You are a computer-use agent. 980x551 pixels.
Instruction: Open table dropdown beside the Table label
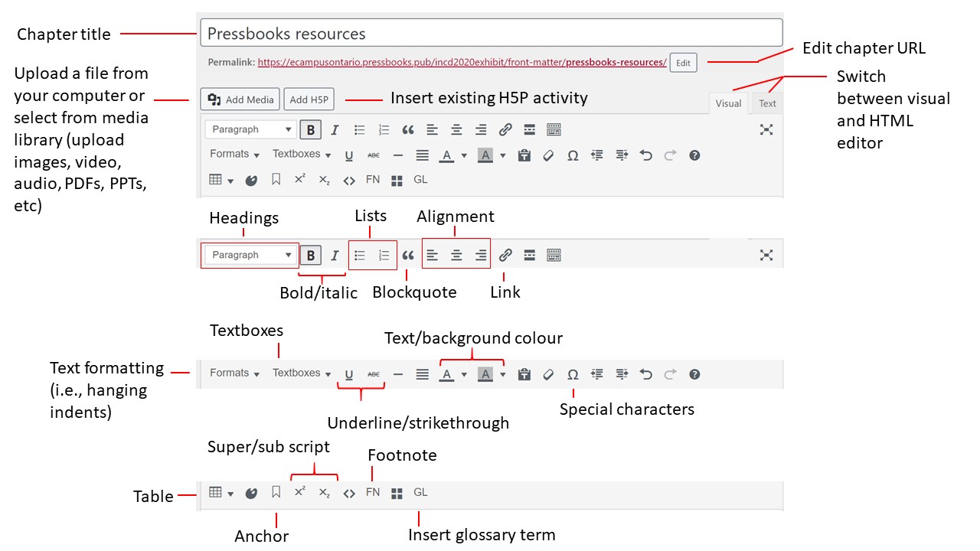221,493
